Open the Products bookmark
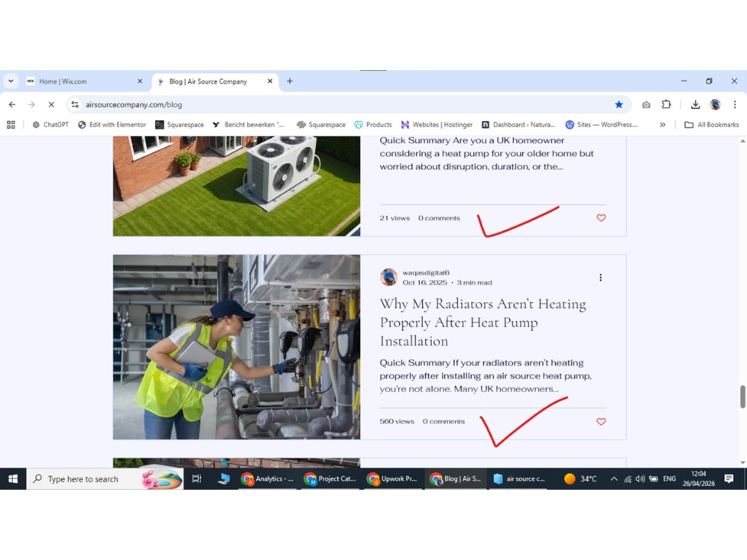Viewport: 747px width, 560px height. 373,124
